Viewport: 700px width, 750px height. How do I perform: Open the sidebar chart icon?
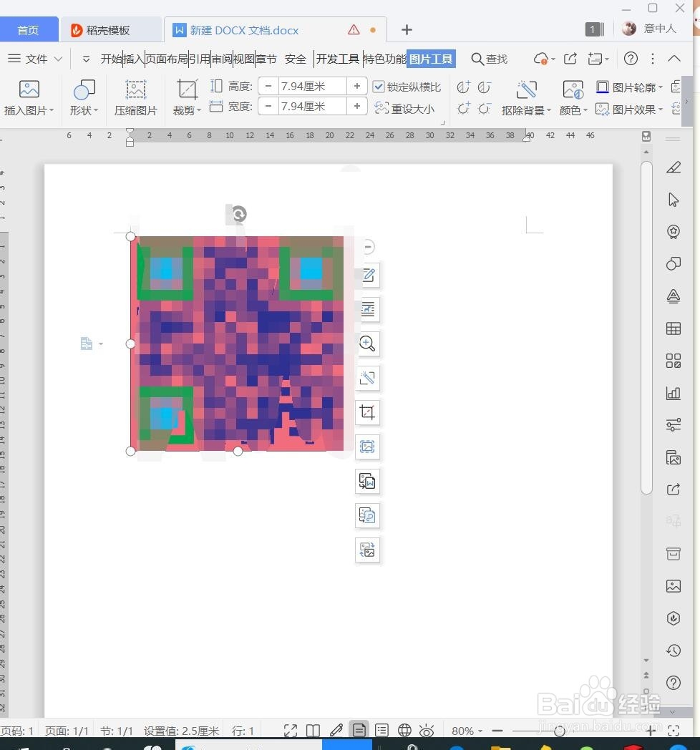click(x=674, y=393)
